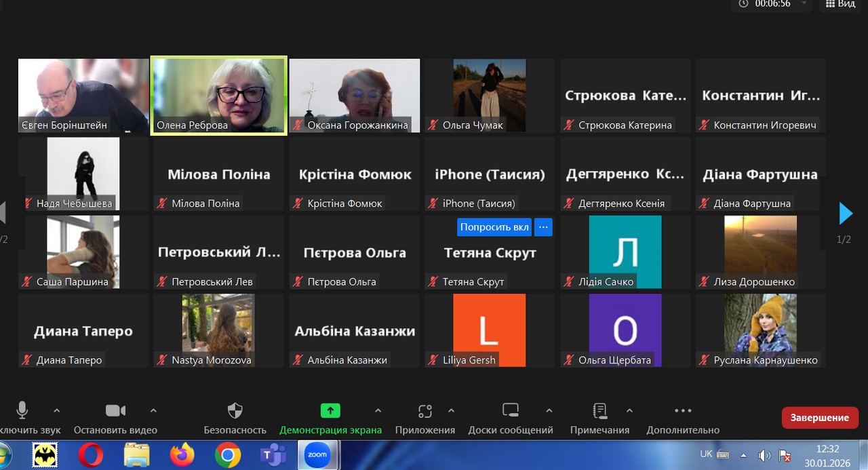The image size is (868, 470).
Task: Open Firefox from the taskbar
Action: click(x=182, y=455)
